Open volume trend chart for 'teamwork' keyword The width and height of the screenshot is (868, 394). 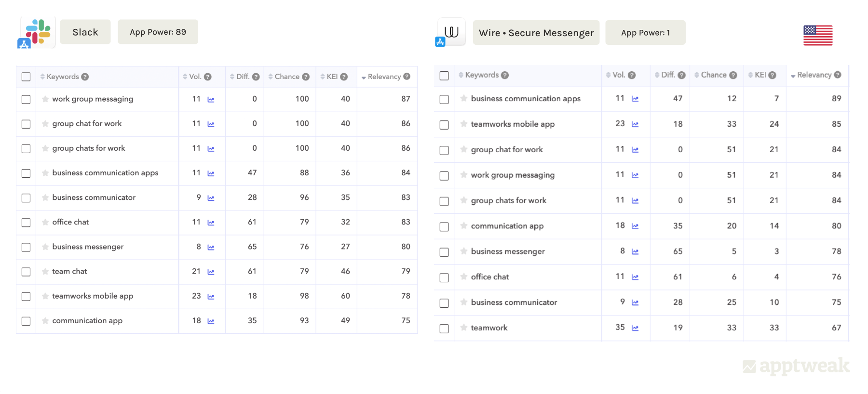coord(635,328)
